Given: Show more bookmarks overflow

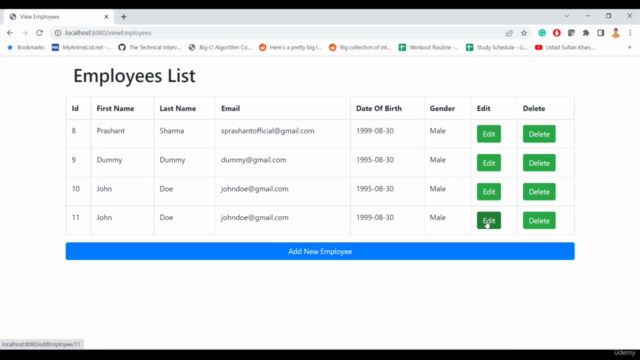Looking at the screenshot, I should pos(630,47).
